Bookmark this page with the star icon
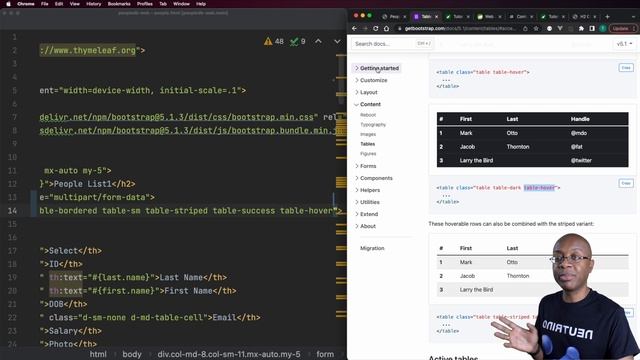The height and width of the screenshot is (360, 640). point(536,29)
